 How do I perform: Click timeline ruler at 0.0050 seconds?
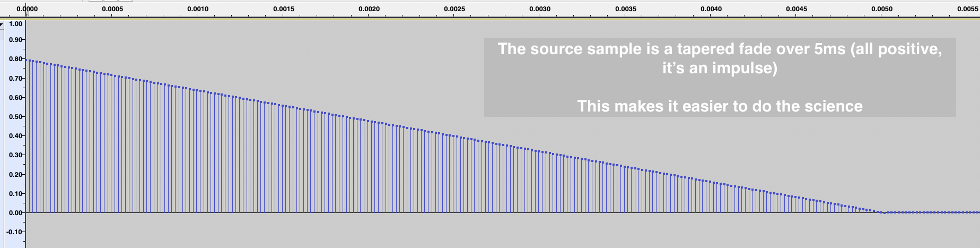[882, 9]
